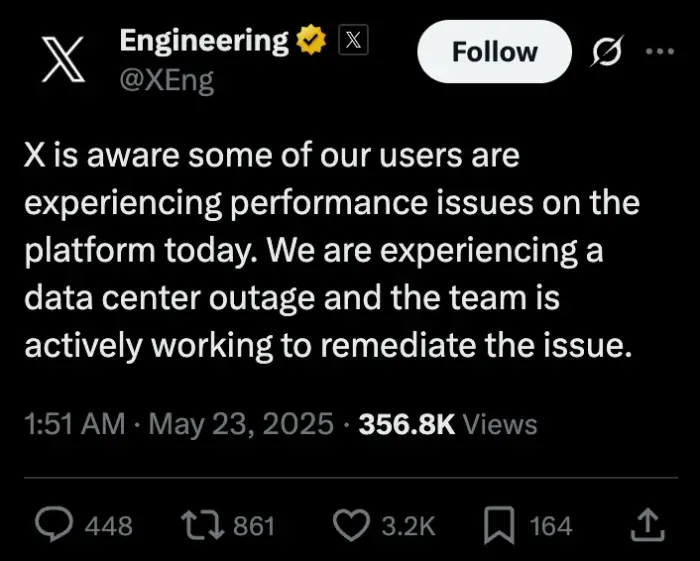Repost using the arrows icon
This screenshot has height=561, width=700.
[202, 525]
